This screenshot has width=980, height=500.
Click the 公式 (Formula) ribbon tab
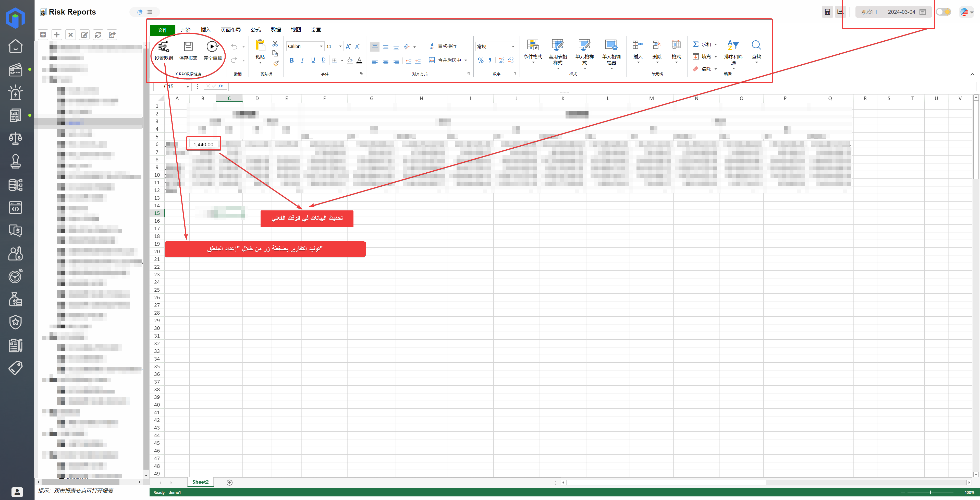pyautogui.click(x=254, y=29)
